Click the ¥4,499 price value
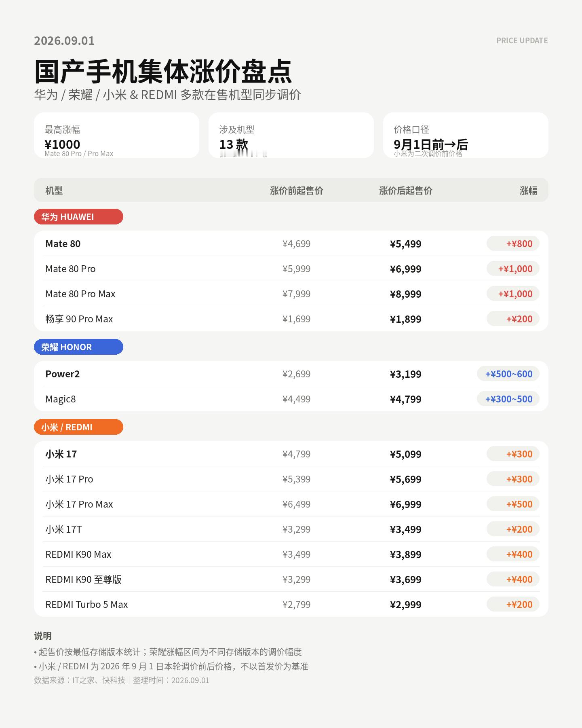 tap(297, 399)
